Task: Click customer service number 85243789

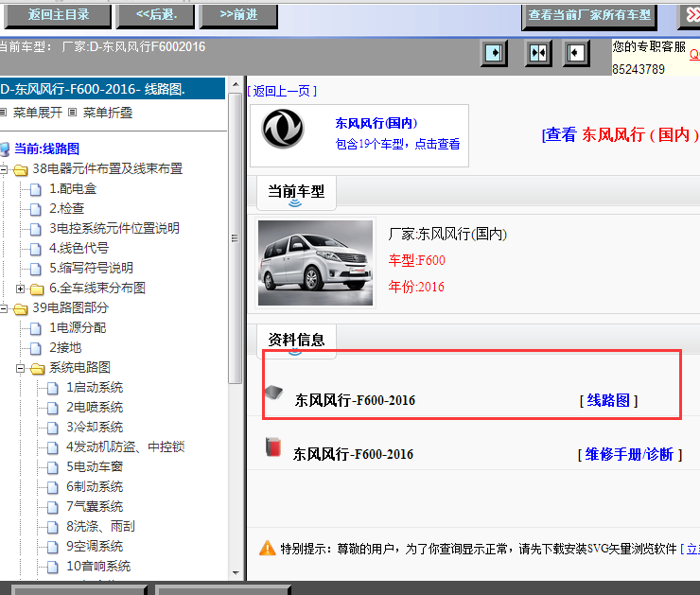Action: pos(639,69)
